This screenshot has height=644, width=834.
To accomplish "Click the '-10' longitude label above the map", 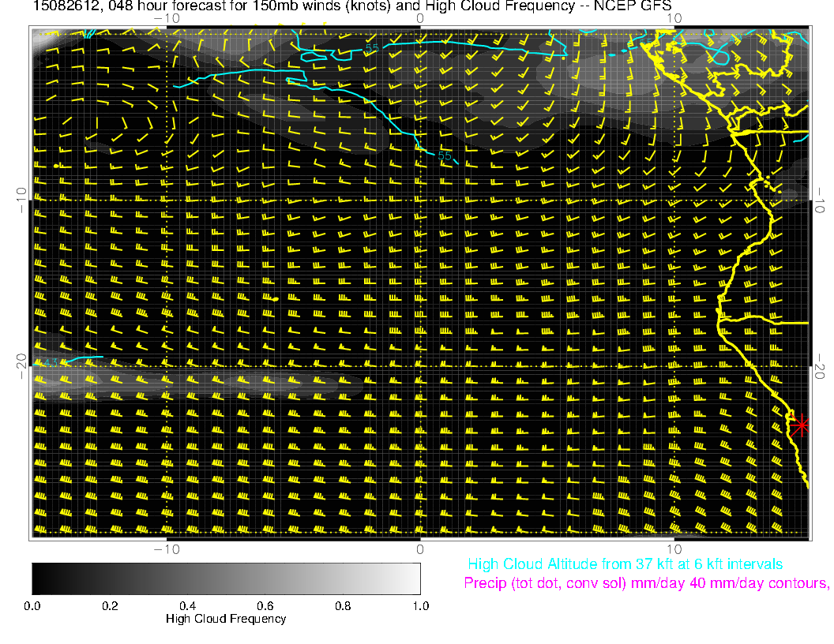I will click(167, 19).
